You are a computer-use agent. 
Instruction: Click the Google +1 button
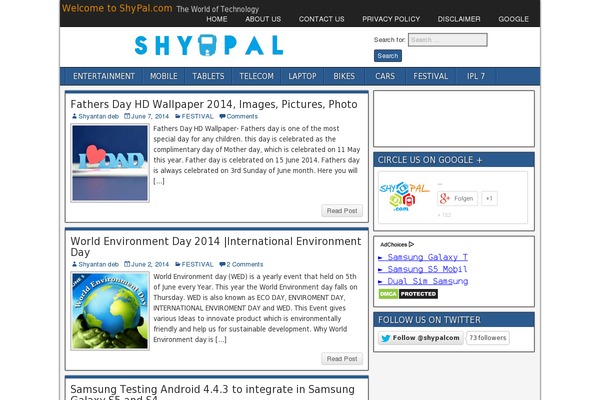pyautogui.click(x=489, y=198)
